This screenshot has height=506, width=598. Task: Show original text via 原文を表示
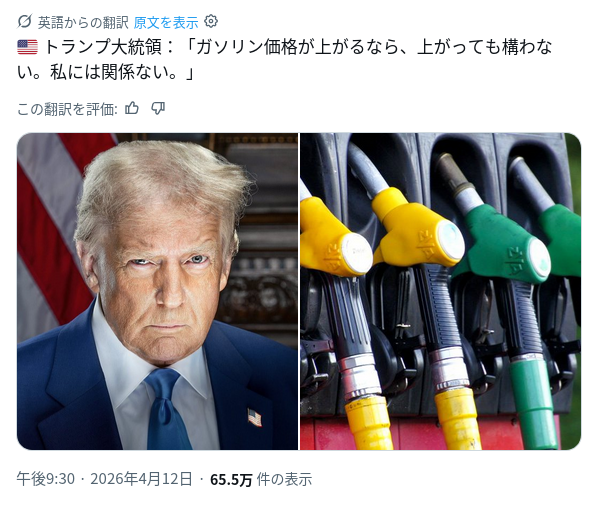point(166,22)
